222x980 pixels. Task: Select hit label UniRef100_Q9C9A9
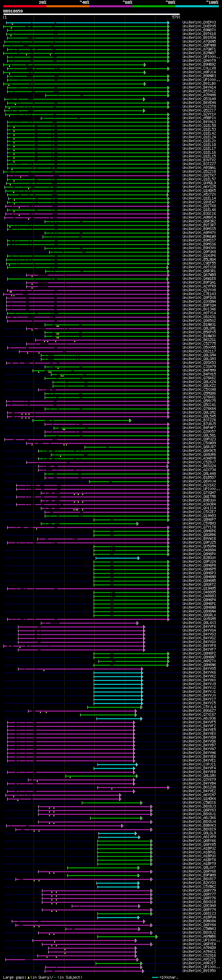coord(199,906)
